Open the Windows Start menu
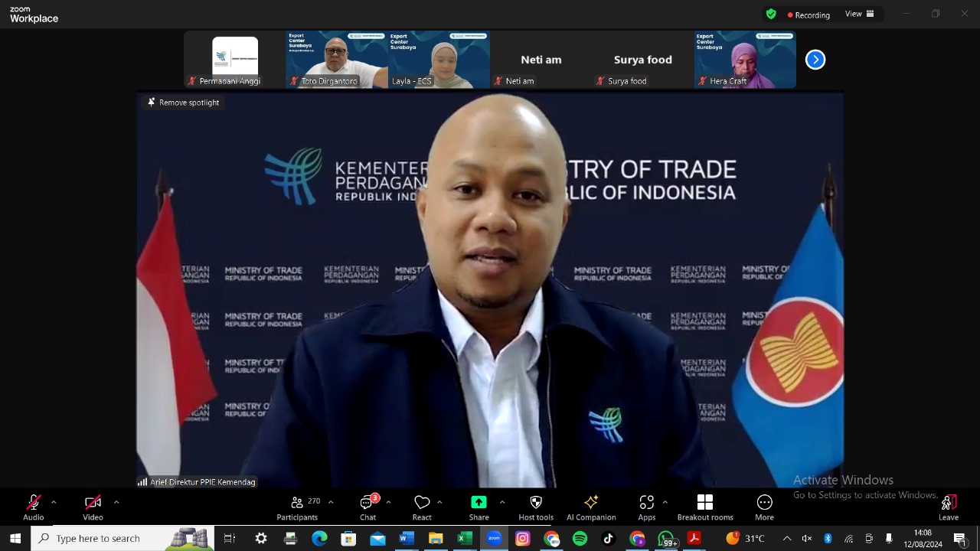 pos(15,539)
